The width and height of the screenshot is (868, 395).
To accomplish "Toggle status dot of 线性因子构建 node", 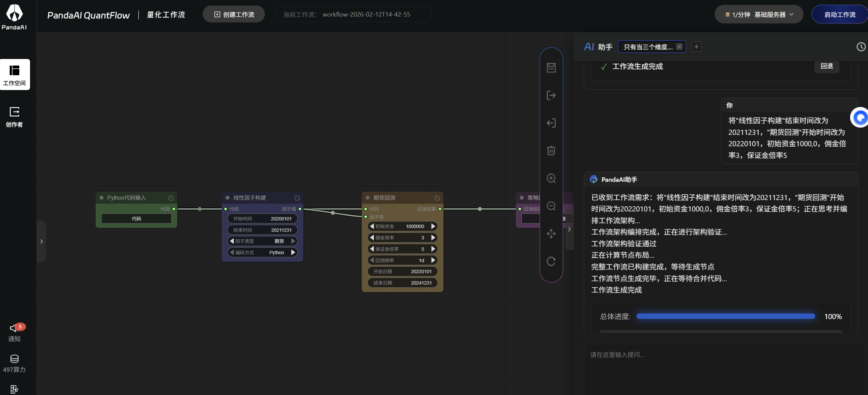I will pyautogui.click(x=228, y=198).
